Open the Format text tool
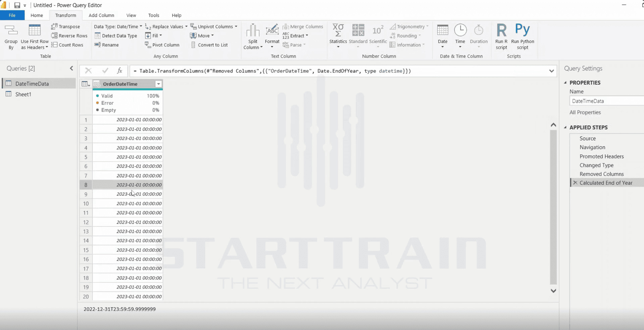 click(272, 36)
